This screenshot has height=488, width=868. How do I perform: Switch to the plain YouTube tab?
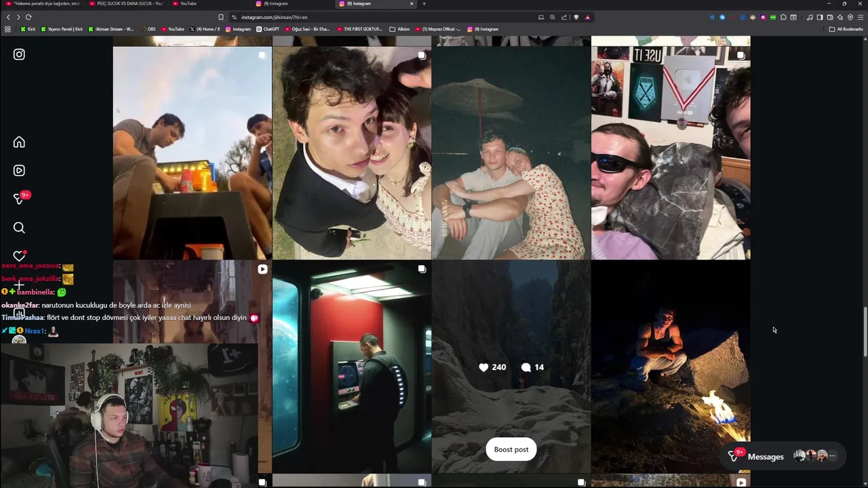209,3
